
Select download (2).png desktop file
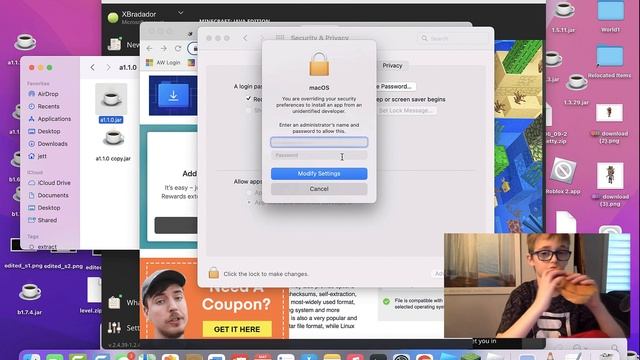click(x=609, y=123)
